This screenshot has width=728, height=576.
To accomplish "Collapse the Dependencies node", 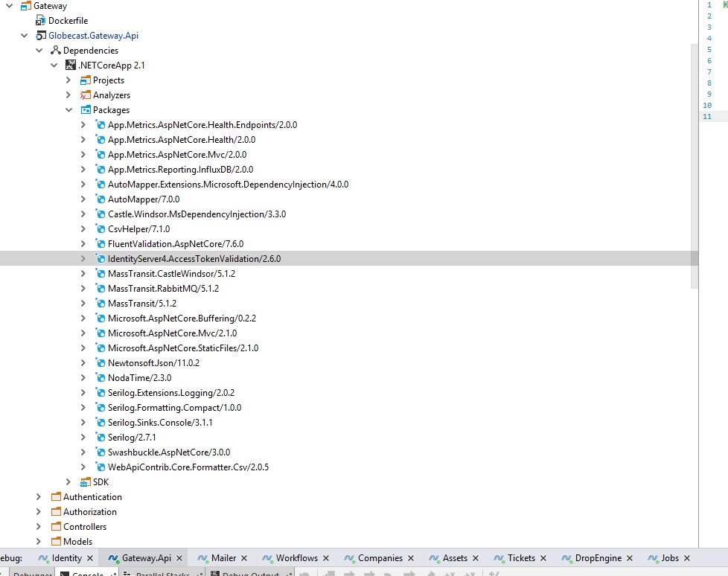I will pos(39,50).
